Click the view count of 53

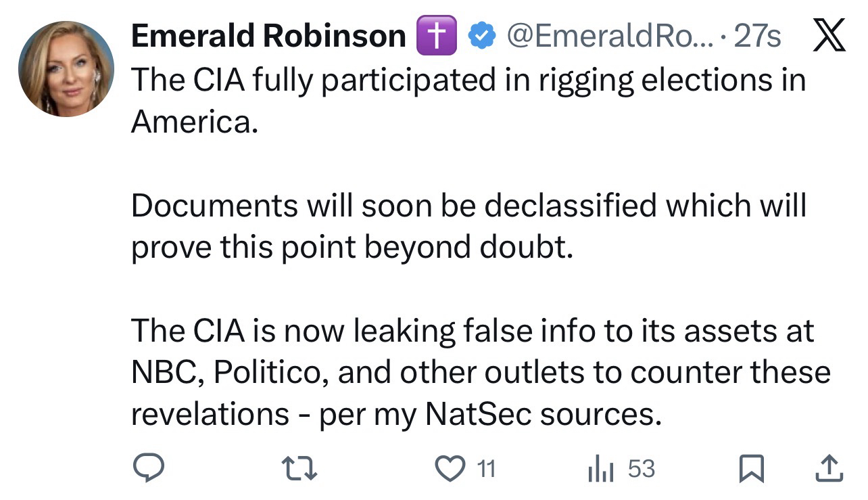click(642, 469)
